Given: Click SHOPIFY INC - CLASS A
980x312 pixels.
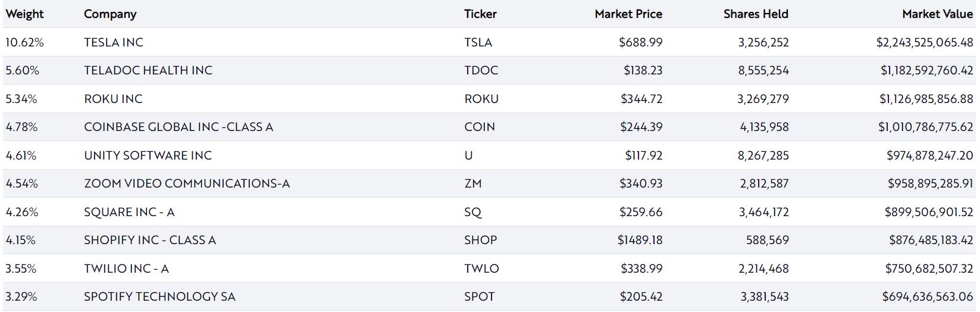Looking at the screenshot, I should click(x=150, y=240).
